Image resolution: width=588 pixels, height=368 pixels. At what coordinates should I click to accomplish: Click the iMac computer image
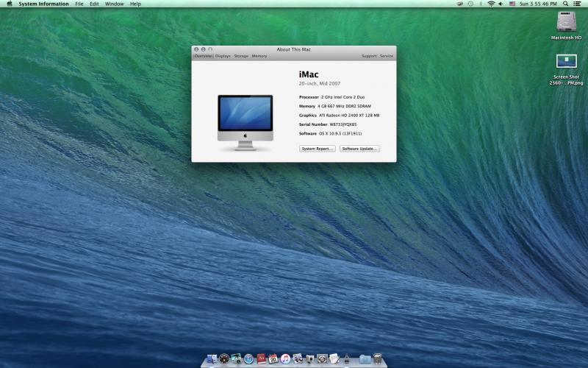[245, 123]
